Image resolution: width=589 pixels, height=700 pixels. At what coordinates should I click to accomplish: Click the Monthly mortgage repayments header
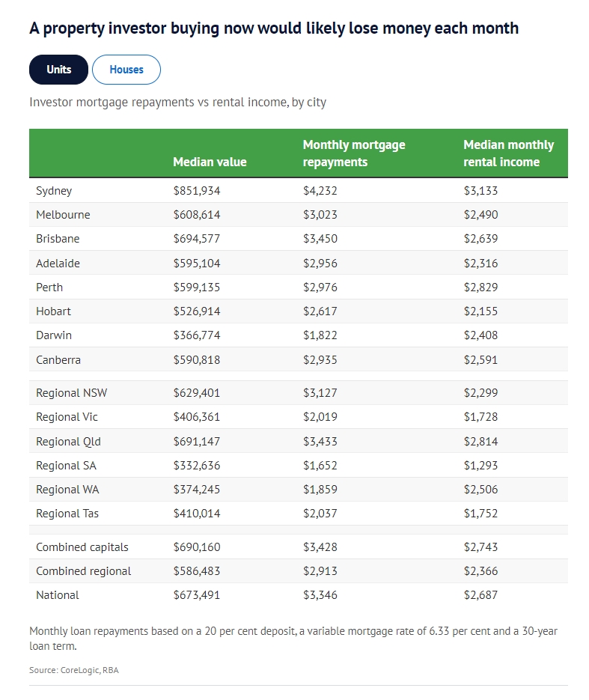tap(353, 153)
